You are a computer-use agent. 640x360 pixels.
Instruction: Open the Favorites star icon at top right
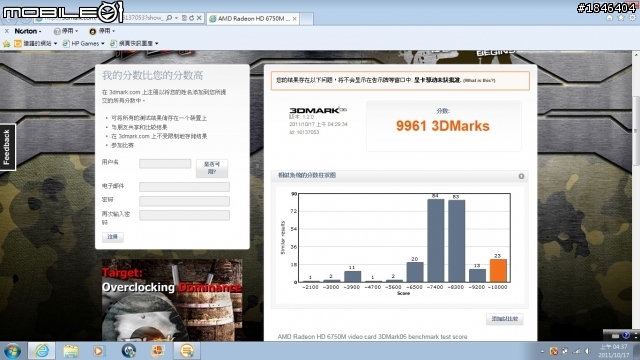click(621, 18)
